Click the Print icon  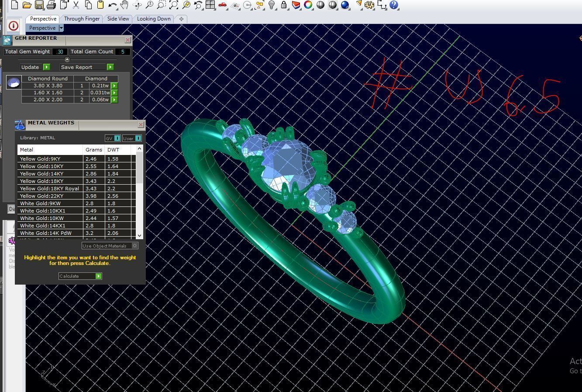[51, 5]
